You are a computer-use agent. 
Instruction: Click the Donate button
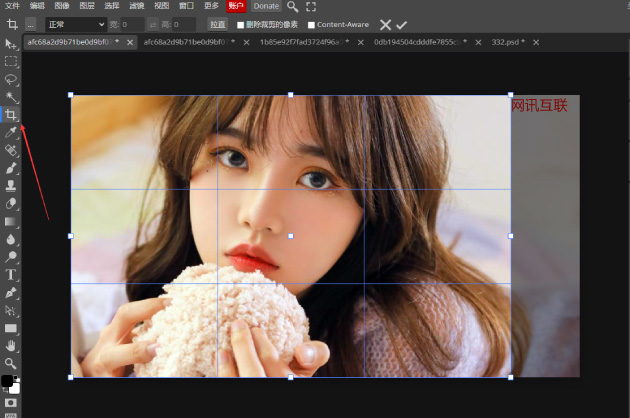click(x=266, y=6)
